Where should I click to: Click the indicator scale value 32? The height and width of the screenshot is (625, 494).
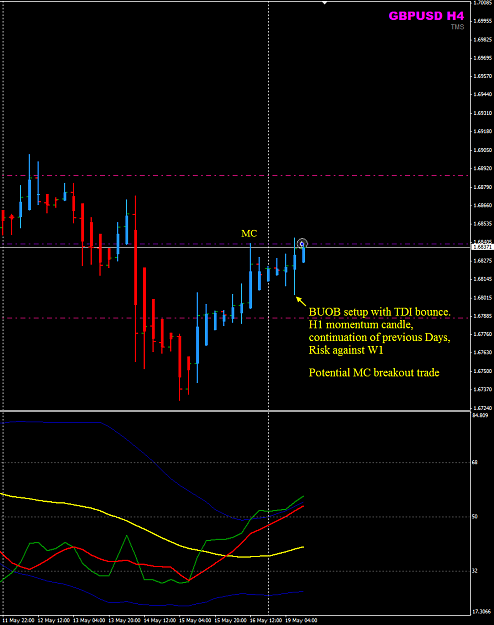475,571
